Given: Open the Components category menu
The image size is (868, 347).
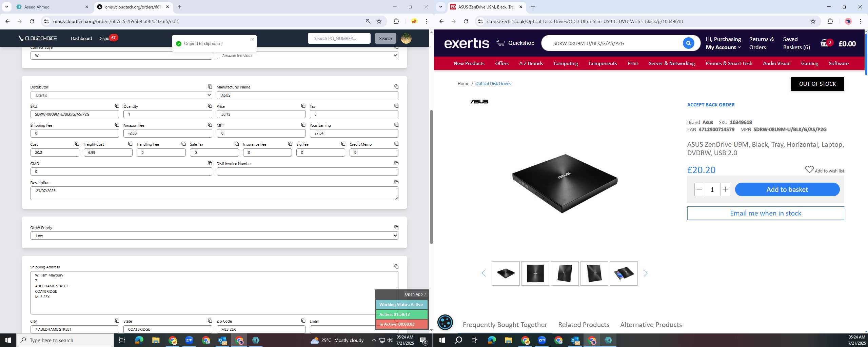Looking at the screenshot, I should 603,63.
